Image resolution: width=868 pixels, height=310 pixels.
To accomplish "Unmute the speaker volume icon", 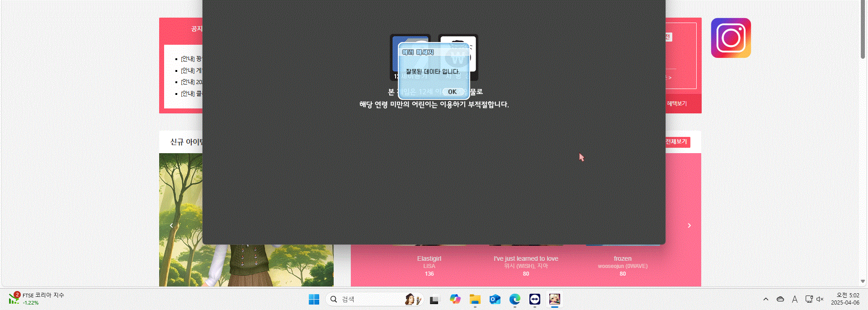I will click(x=820, y=299).
